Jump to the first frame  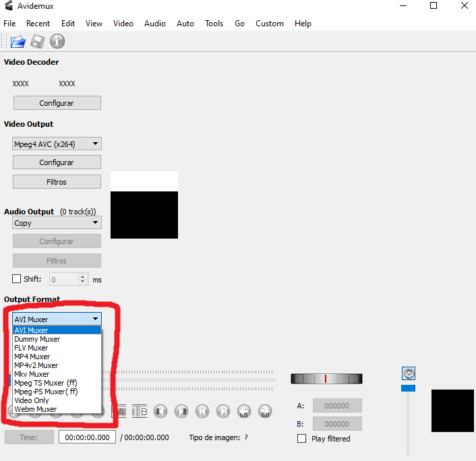[x=202, y=412]
